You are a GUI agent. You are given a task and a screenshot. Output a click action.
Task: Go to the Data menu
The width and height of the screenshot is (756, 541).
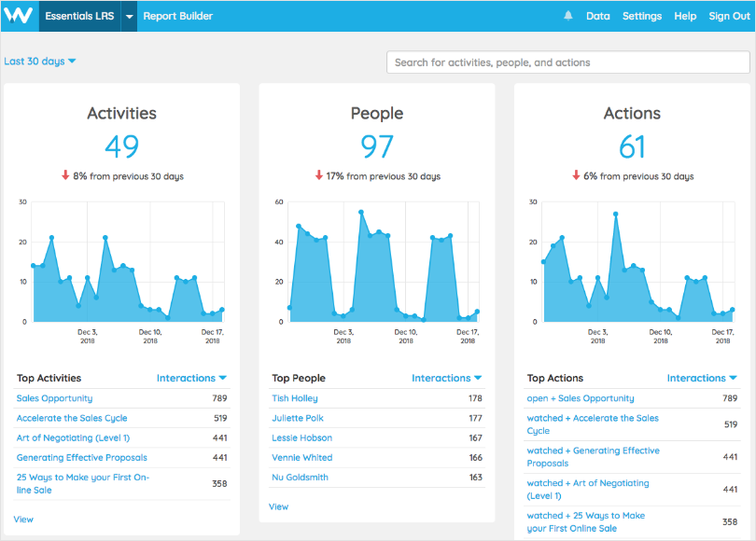coord(598,16)
